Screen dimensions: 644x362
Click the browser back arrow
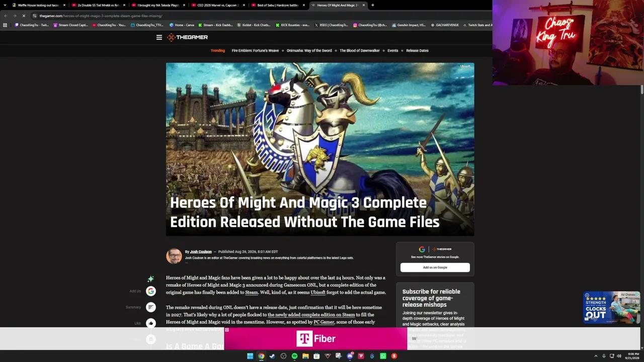click(6, 16)
